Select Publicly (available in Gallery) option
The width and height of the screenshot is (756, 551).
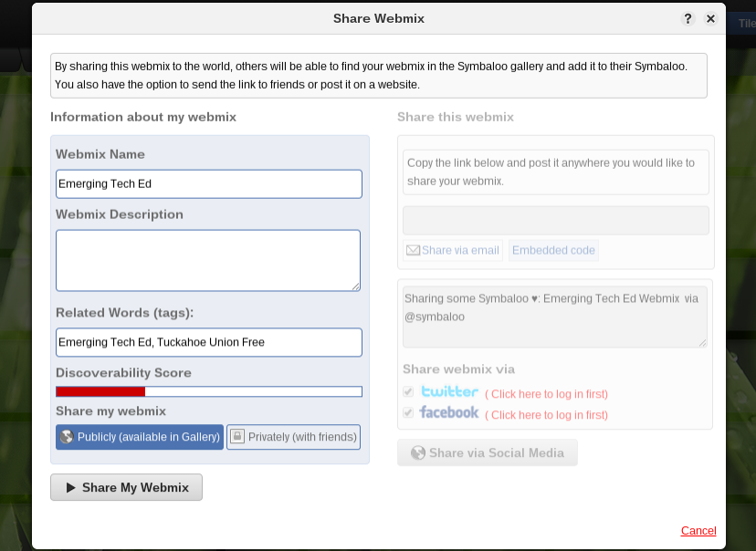pyautogui.click(x=140, y=437)
